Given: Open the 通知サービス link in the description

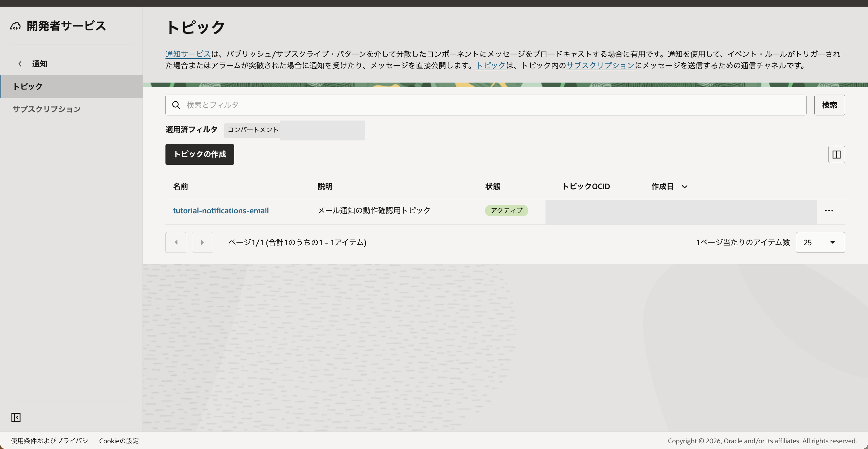Looking at the screenshot, I should [x=188, y=54].
